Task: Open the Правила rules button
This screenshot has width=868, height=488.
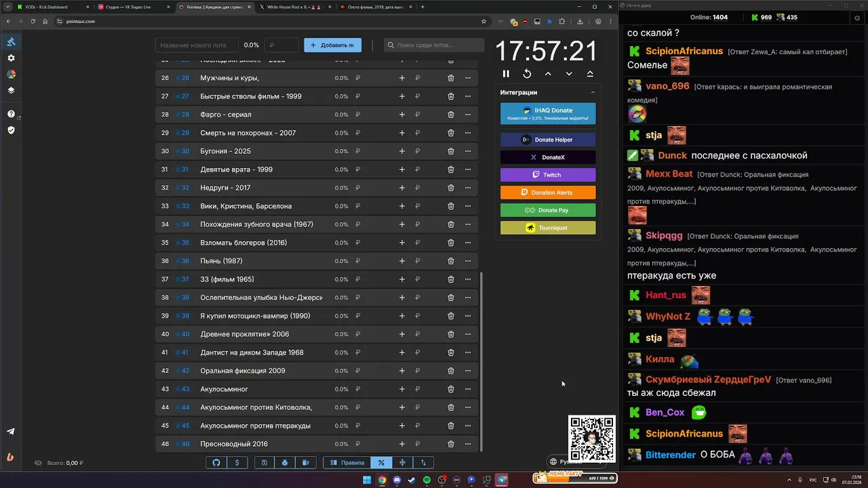Action: (x=347, y=463)
